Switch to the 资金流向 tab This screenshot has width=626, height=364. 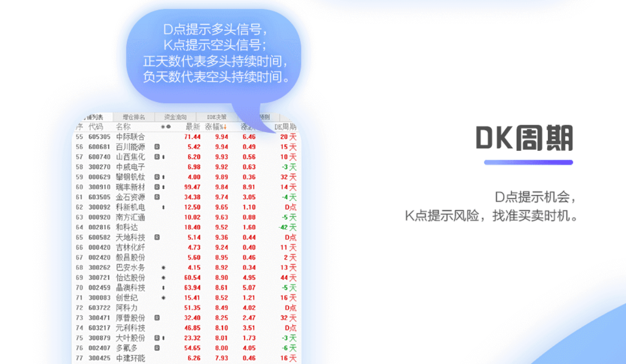pyautogui.click(x=175, y=117)
